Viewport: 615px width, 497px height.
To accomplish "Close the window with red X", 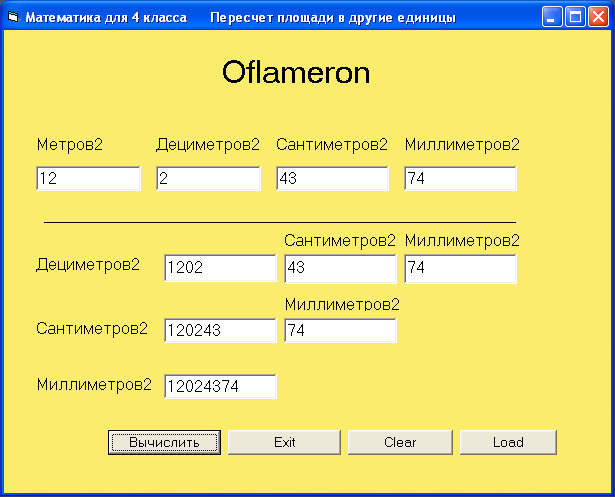I will click(x=598, y=17).
